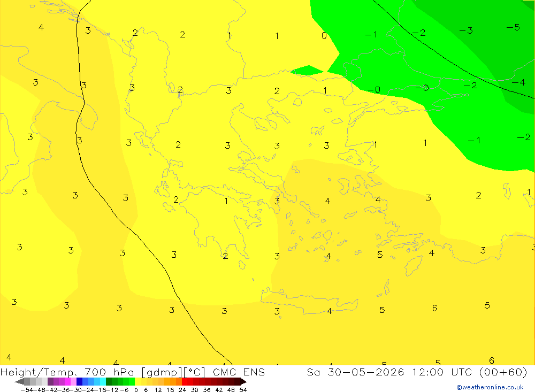
Task: Pick the darkest green swatch in the legend
Action: (109, 381)
